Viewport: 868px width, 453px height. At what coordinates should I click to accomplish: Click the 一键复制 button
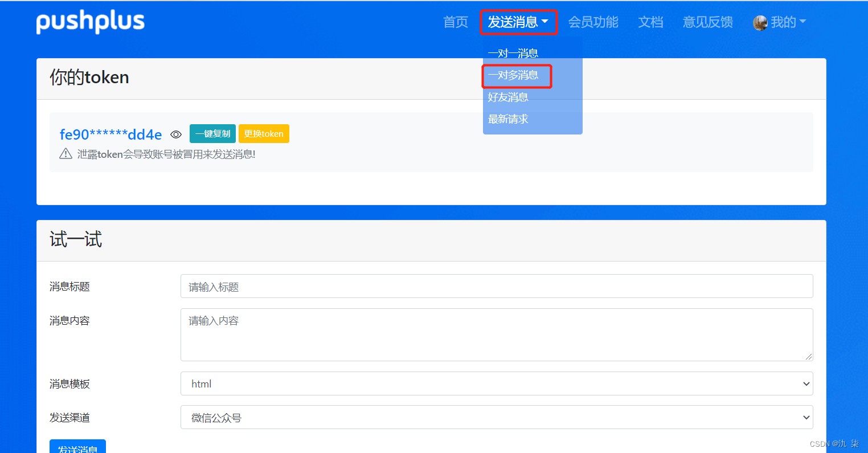[212, 134]
